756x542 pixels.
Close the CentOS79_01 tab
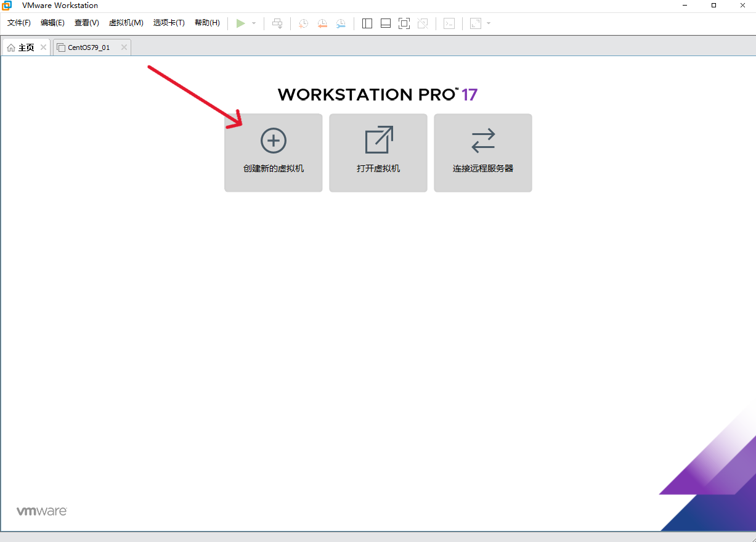pos(124,47)
